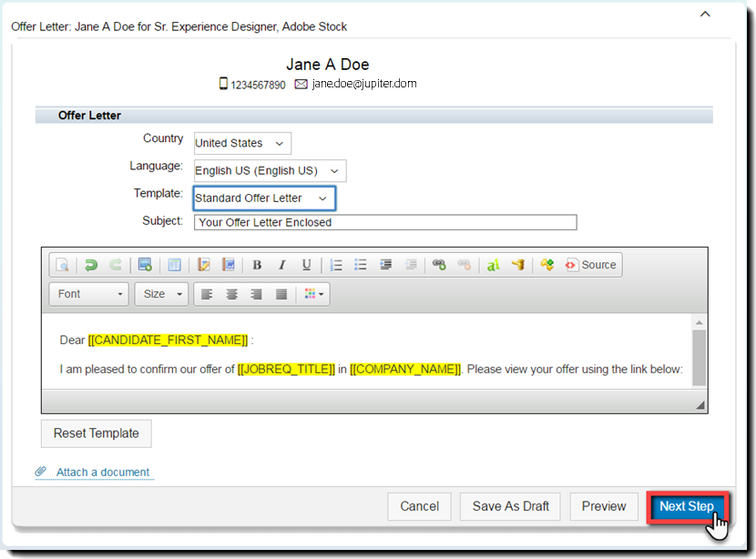
Task: Edit the Subject field text
Action: click(x=385, y=222)
